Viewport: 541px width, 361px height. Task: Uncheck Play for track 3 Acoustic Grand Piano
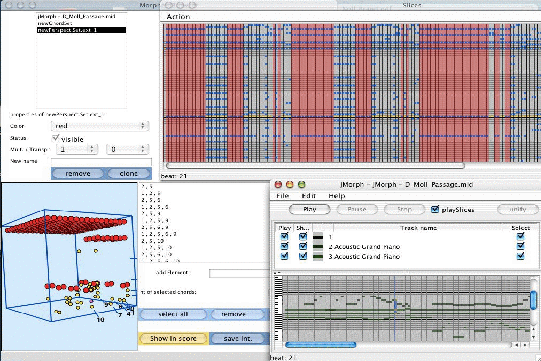point(284,256)
